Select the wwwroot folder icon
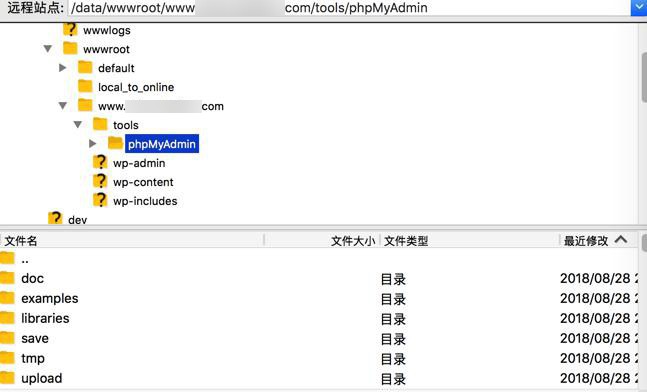 [70, 49]
